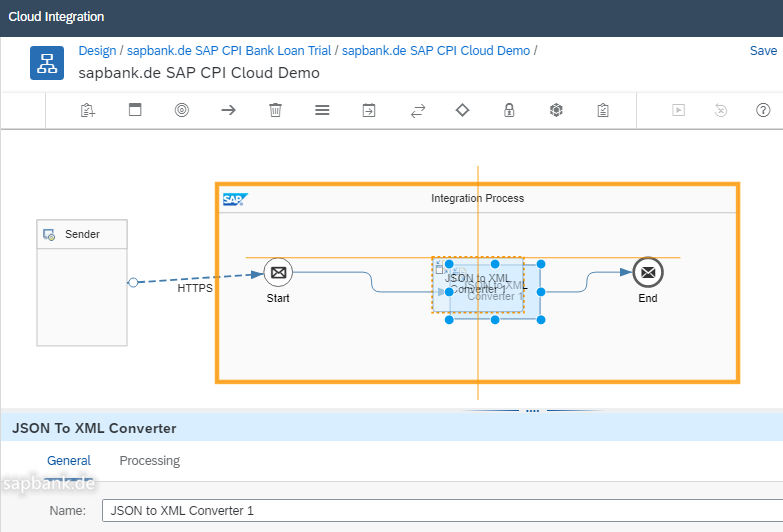Open the Validator clipboard check icon
Image resolution: width=783 pixels, height=532 pixels.
603,110
